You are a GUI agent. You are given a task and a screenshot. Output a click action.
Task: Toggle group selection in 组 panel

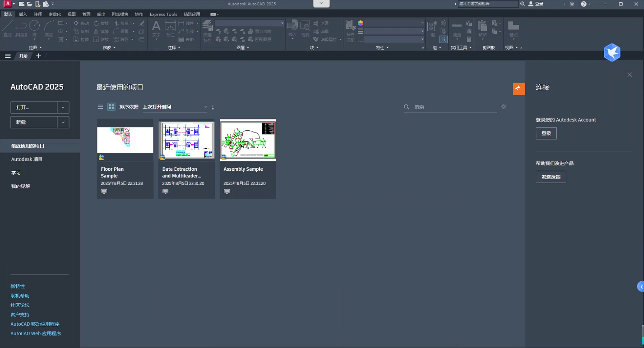click(443, 39)
